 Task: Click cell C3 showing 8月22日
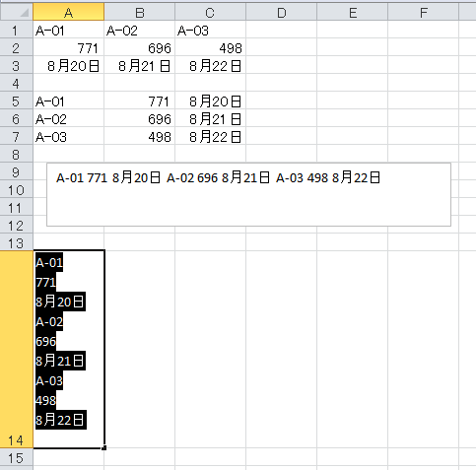pos(211,65)
